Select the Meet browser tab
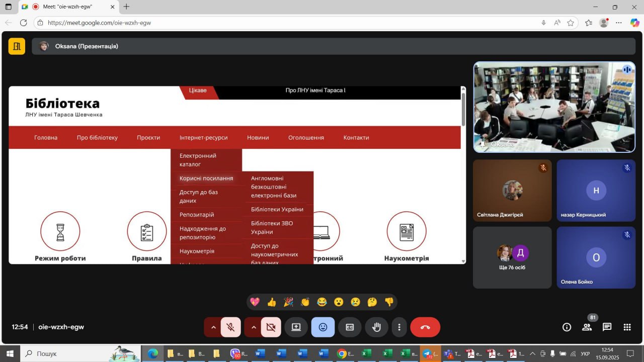 tap(68, 7)
